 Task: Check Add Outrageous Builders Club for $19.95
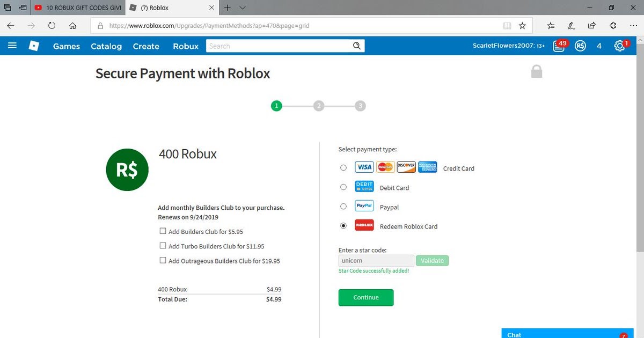click(x=163, y=260)
